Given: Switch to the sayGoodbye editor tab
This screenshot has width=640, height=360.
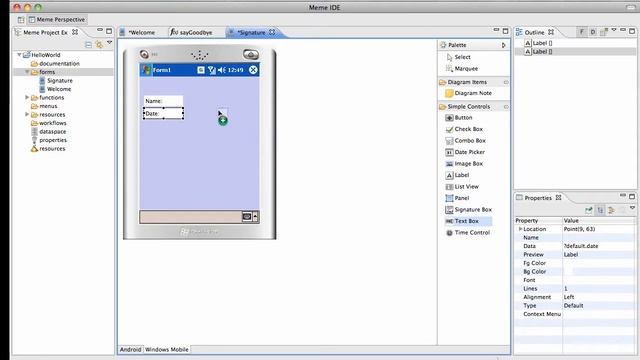Looking at the screenshot, I should 191,32.
